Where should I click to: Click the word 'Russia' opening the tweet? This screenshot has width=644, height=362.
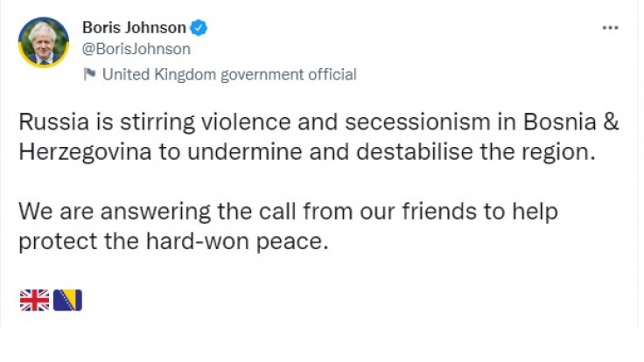click(53, 122)
